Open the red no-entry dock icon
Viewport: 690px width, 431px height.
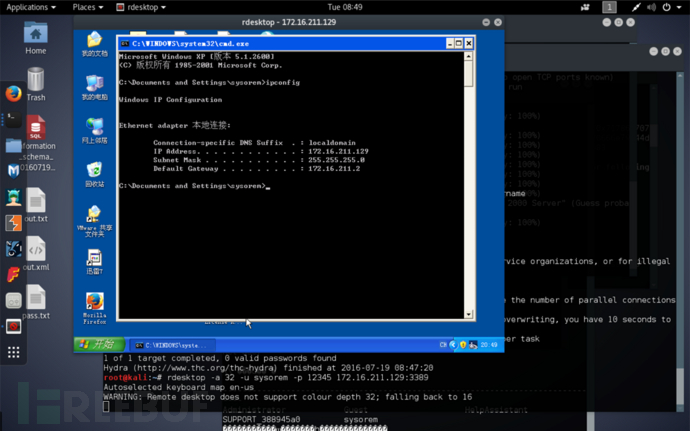point(14,326)
